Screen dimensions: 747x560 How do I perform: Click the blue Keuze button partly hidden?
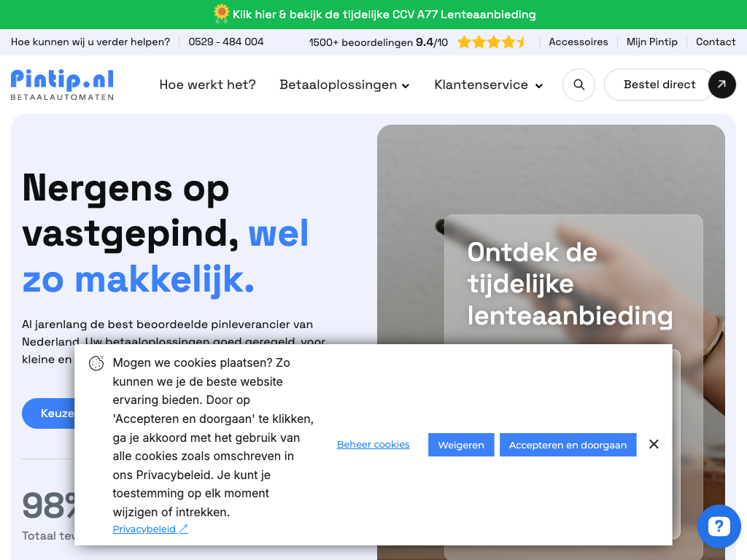(x=48, y=413)
